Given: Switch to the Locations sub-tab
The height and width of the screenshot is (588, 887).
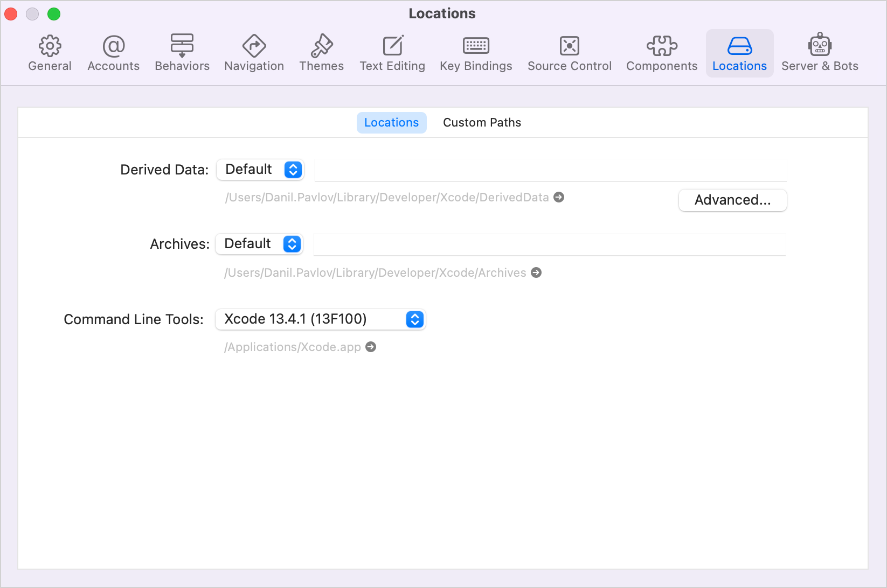Looking at the screenshot, I should click(392, 123).
